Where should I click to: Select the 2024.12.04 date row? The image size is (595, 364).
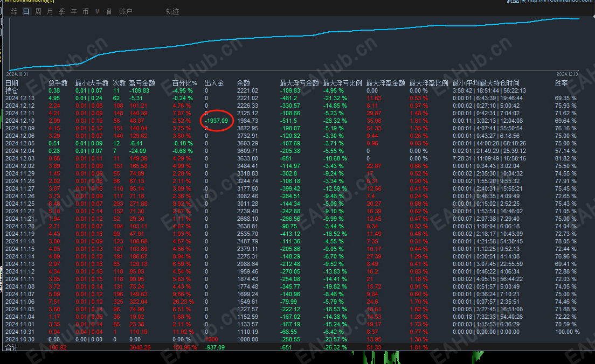[x=20, y=151]
